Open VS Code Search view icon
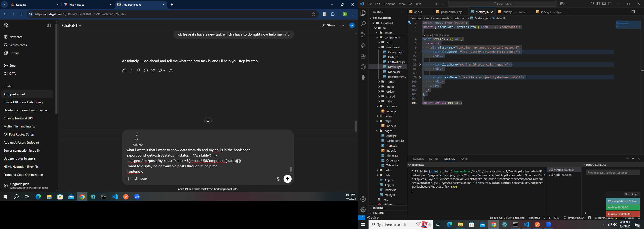 tap(363, 24)
